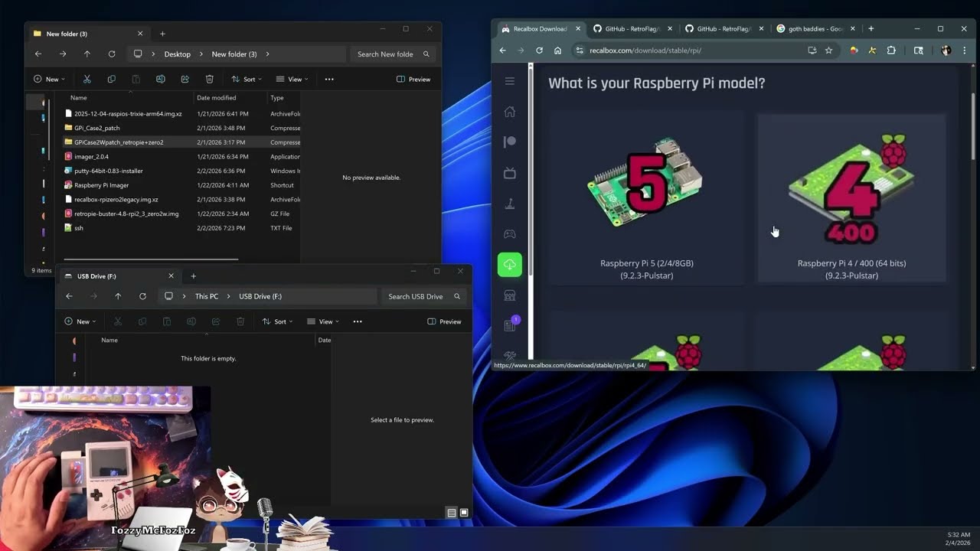Select Raspberry Pi 5 (2/4/8GB) download card
This screenshot has width=980, height=551.
tap(647, 197)
